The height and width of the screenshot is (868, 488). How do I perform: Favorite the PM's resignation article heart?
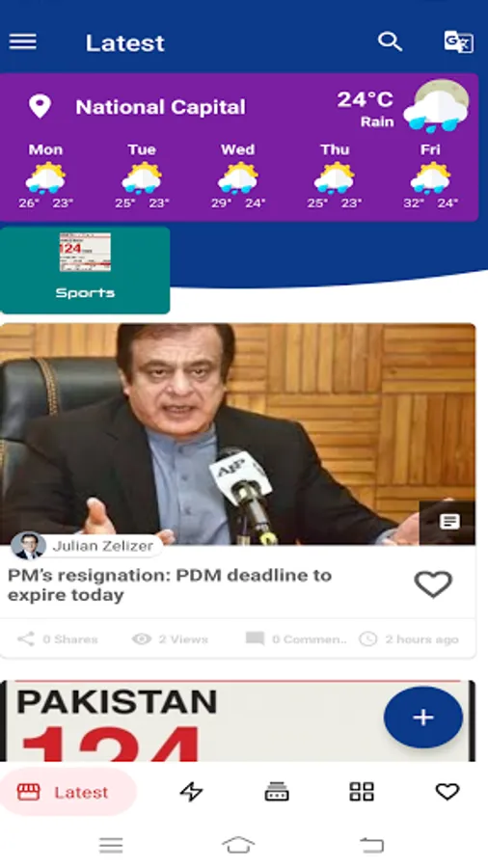[x=433, y=584]
